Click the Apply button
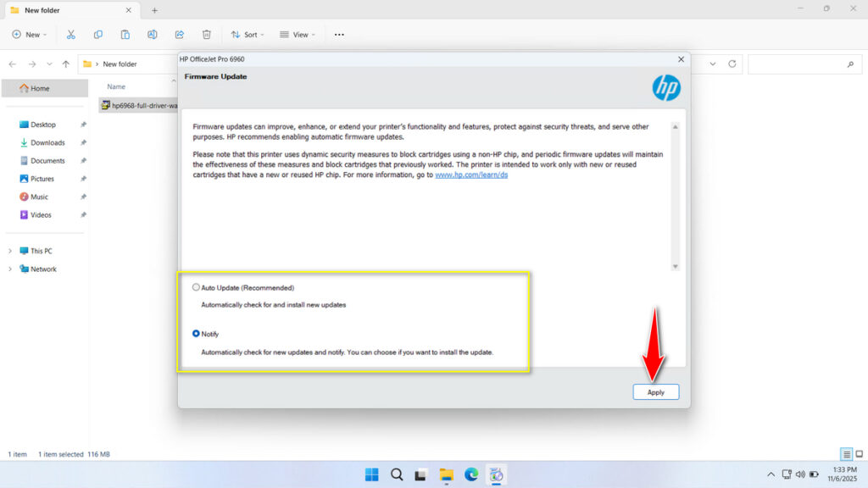This screenshot has width=868, height=488. pos(656,391)
